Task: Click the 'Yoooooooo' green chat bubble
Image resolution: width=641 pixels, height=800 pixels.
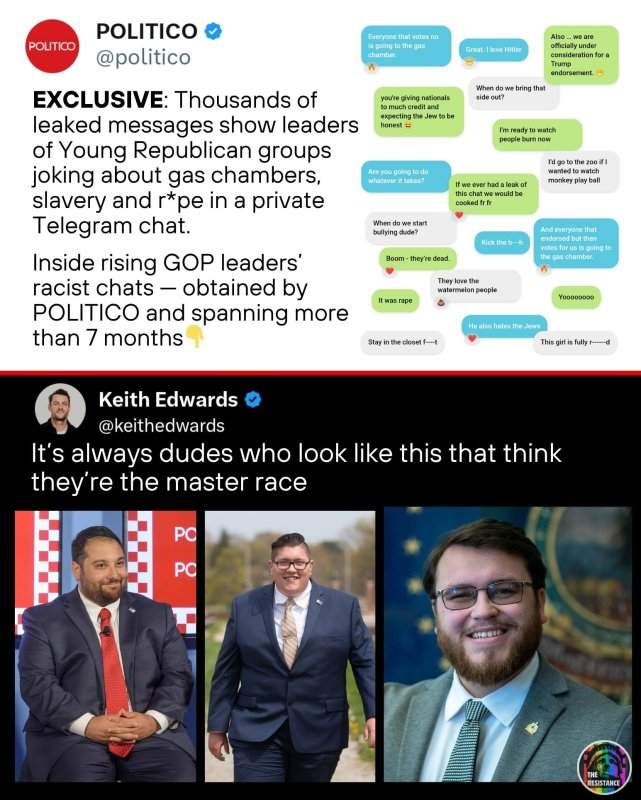Action: (576, 297)
